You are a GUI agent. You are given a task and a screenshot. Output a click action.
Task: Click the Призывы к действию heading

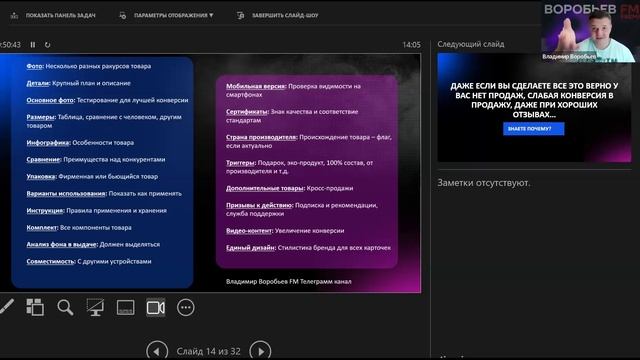coord(259,205)
